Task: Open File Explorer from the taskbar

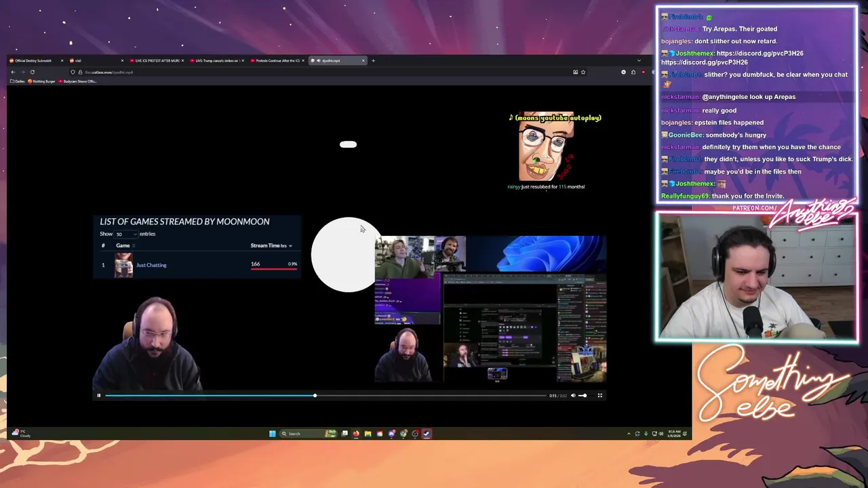Action: click(x=368, y=434)
